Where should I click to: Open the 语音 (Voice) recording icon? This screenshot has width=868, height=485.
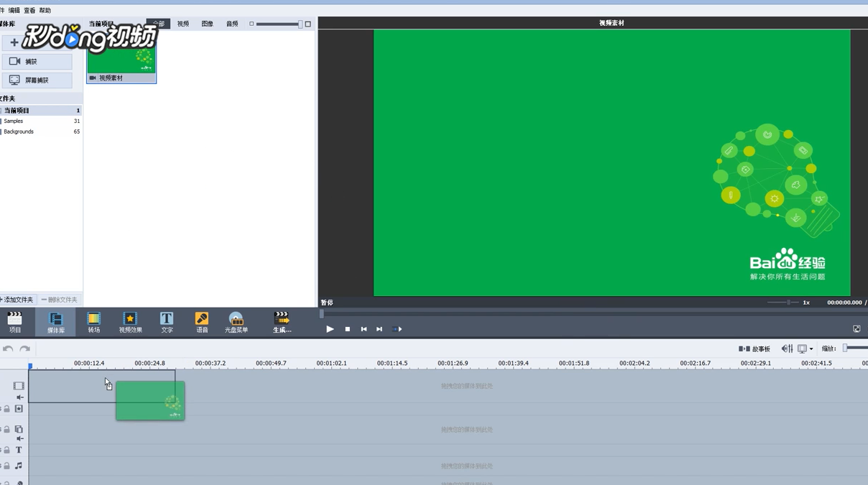202,322
